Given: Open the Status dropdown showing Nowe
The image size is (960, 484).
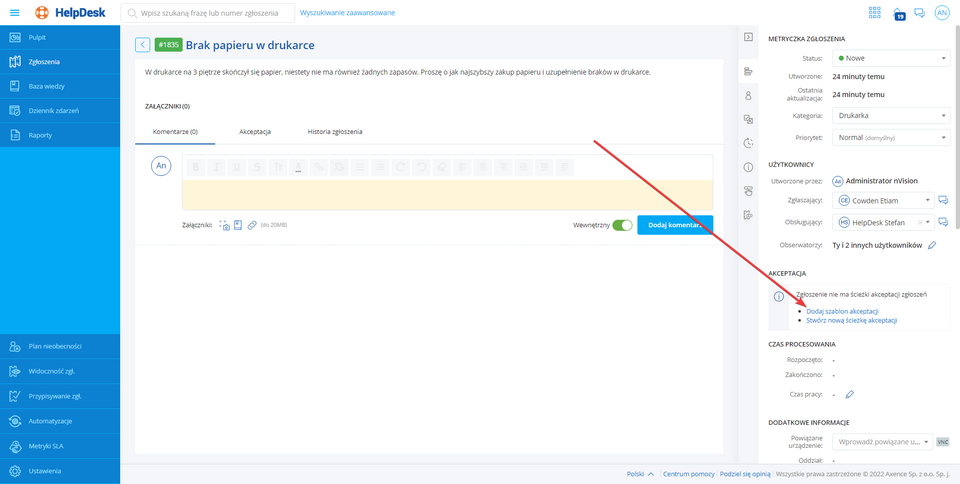Looking at the screenshot, I should (x=890, y=58).
